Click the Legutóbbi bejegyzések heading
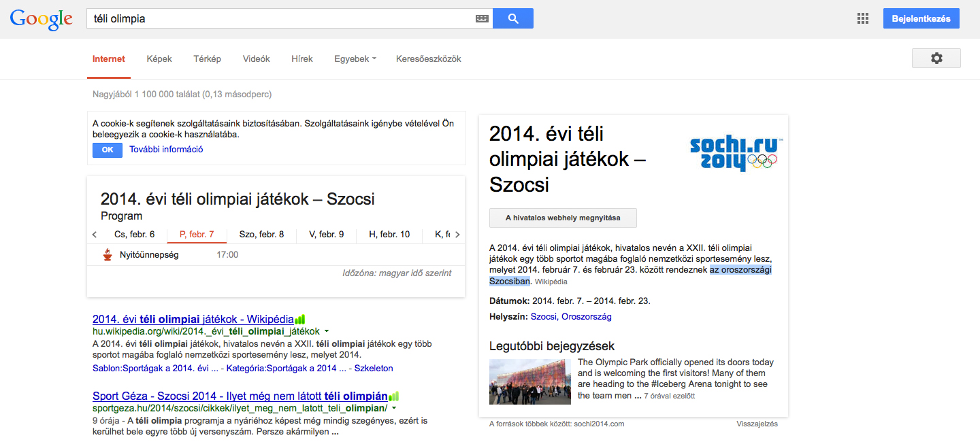Image resolution: width=980 pixels, height=442 pixels. pos(552,346)
